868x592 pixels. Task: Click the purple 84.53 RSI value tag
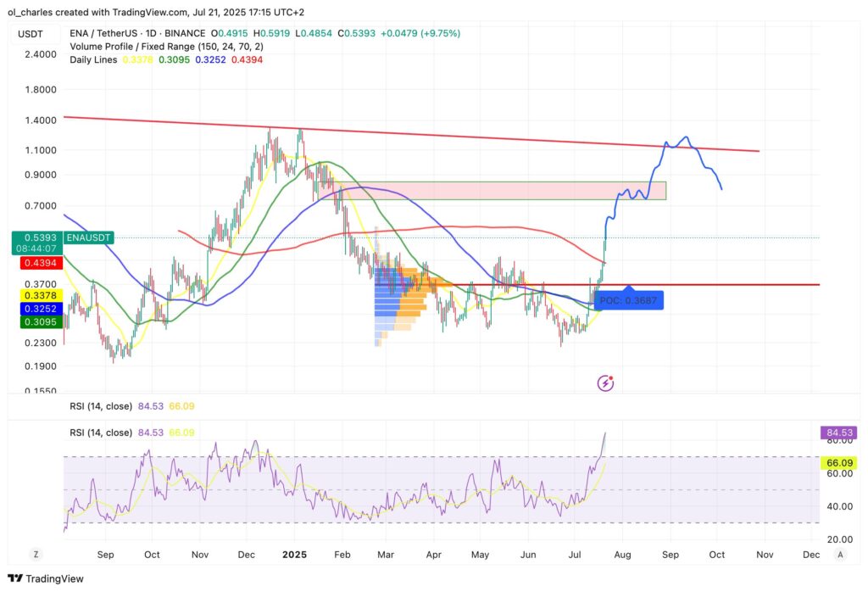(838, 433)
